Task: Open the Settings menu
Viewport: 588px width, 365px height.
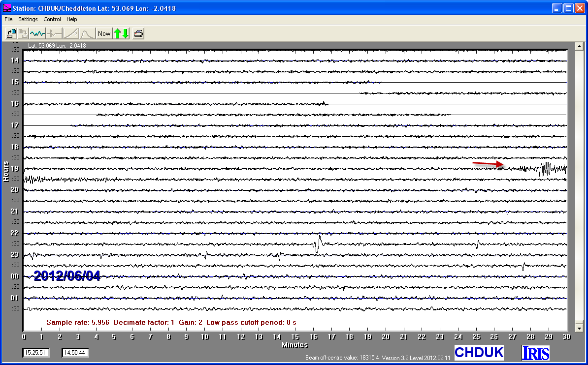Action: click(28, 19)
